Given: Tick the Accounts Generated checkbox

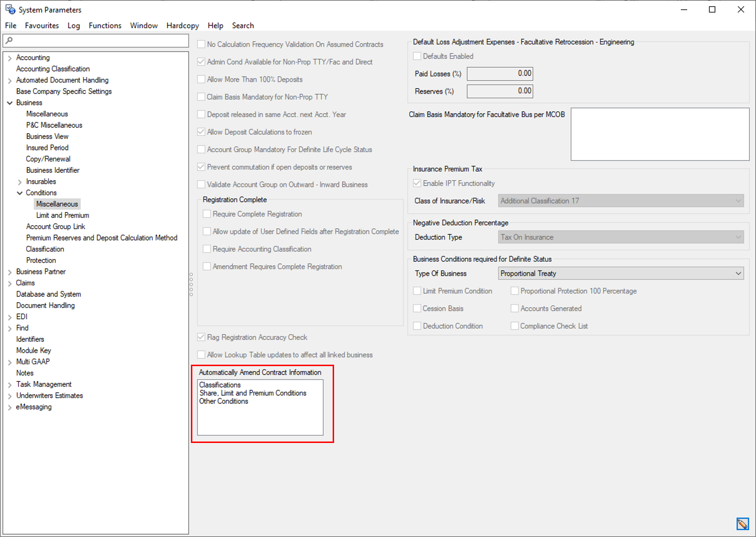Looking at the screenshot, I should click(515, 309).
